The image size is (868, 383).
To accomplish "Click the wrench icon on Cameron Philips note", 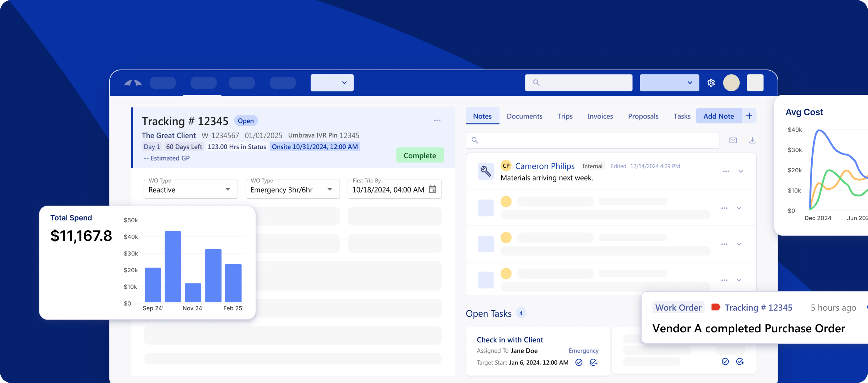I will (486, 171).
